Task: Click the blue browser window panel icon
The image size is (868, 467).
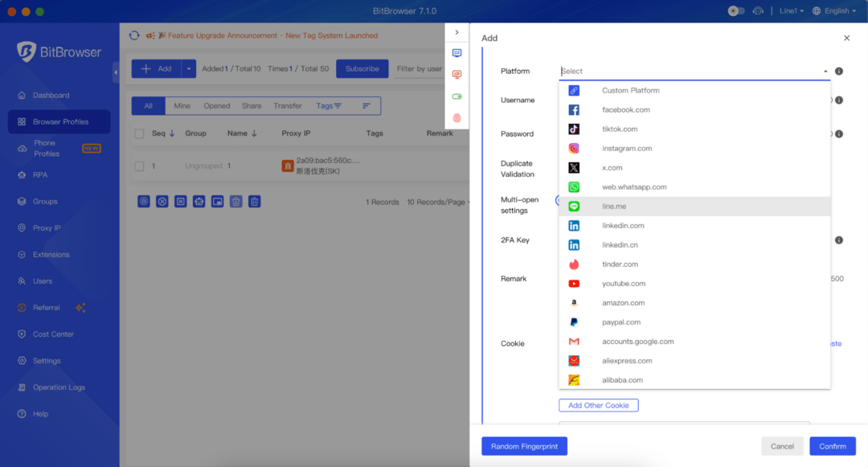Action: point(457,53)
